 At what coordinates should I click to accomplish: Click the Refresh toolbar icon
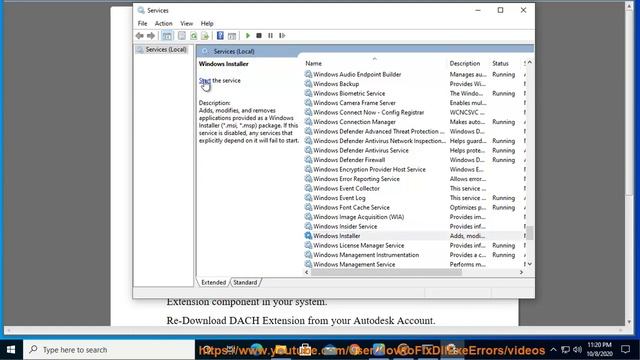coord(193,36)
